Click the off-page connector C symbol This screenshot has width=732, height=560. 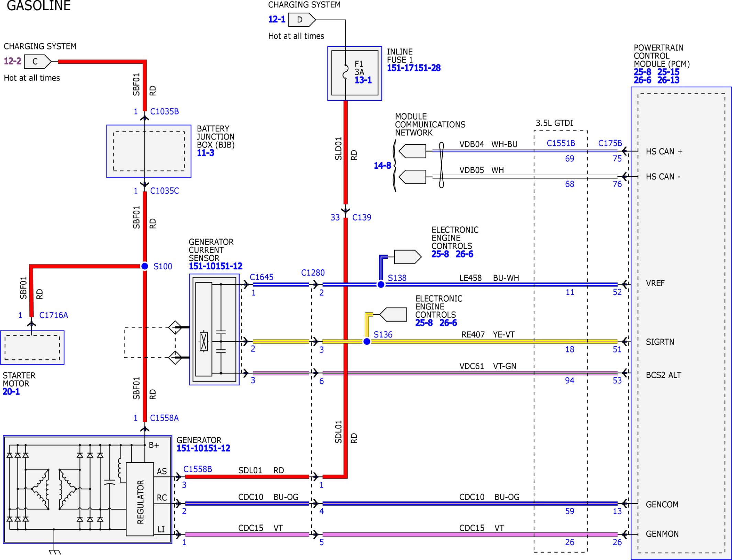[x=37, y=61]
